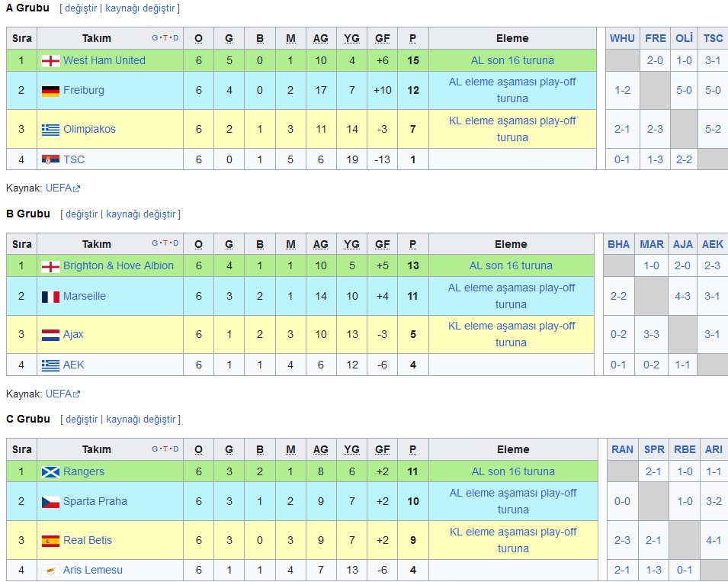The height and width of the screenshot is (582, 728).
Task: Click the Germany flag beside Freiburg
Action: click(x=50, y=91)
